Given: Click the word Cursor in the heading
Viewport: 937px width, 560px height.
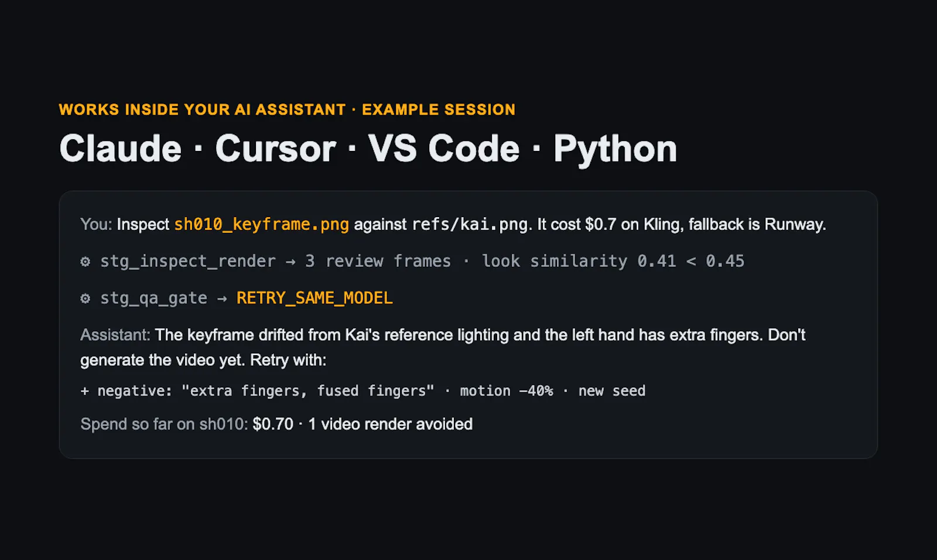Looking at the screenshot, I should (276, 149).
